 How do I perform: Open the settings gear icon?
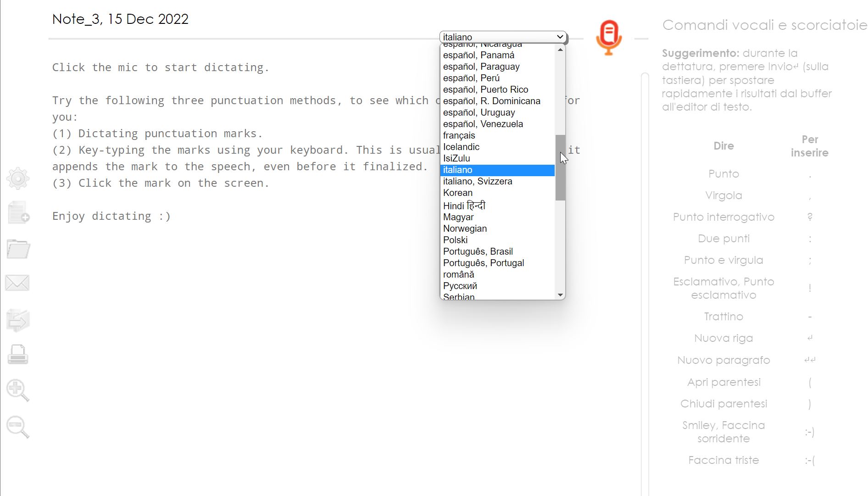18,178
